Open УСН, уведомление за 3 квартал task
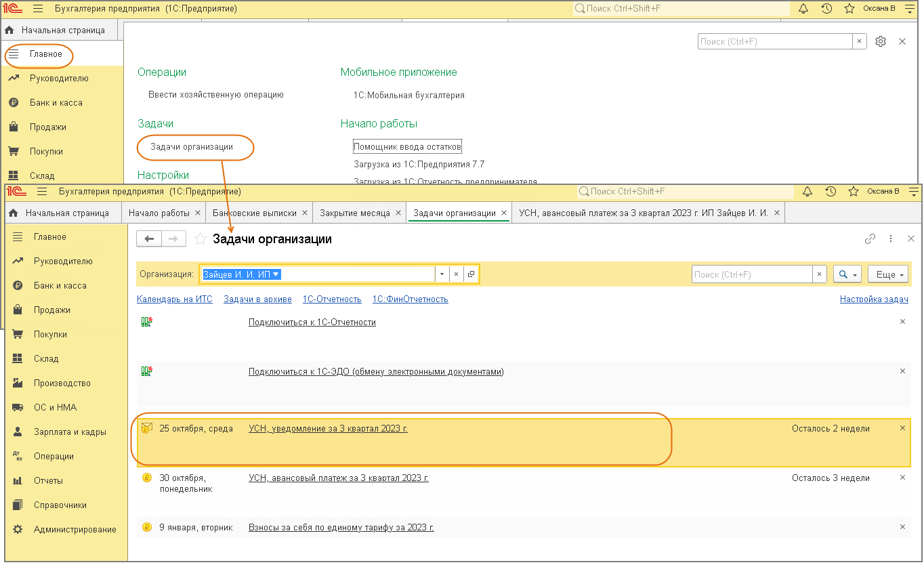Viewport: 924px width, 565px height. pyautogui.click(x=328, y=428)
